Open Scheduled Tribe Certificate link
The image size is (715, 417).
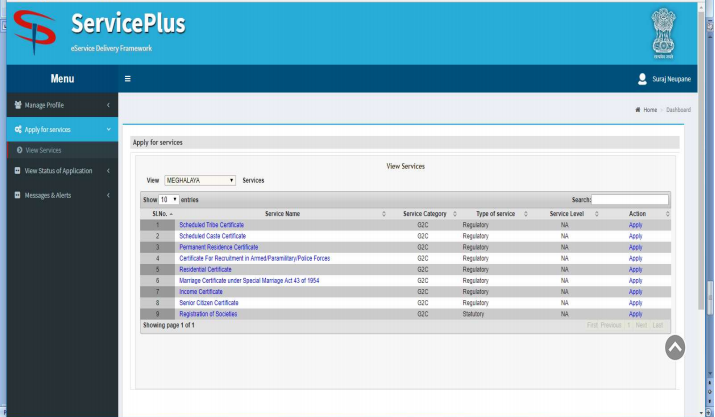(211, 225)
